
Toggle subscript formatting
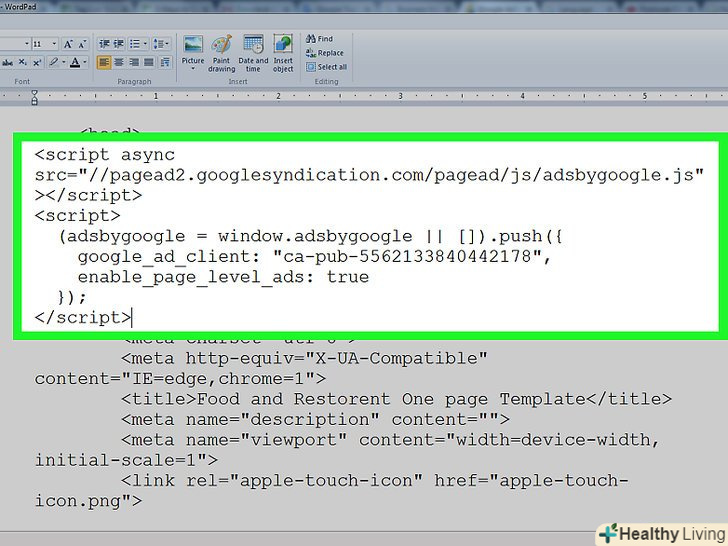[22, 62]
